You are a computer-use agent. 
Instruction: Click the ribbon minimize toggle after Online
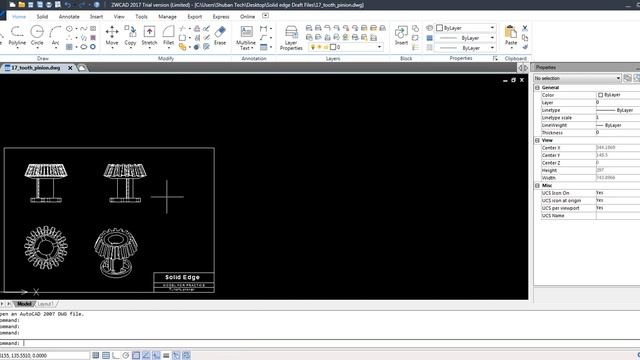tap(265, 16)
